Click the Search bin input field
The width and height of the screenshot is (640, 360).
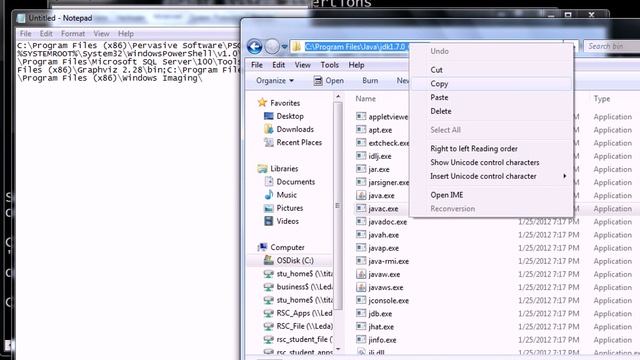coord(611,47)
